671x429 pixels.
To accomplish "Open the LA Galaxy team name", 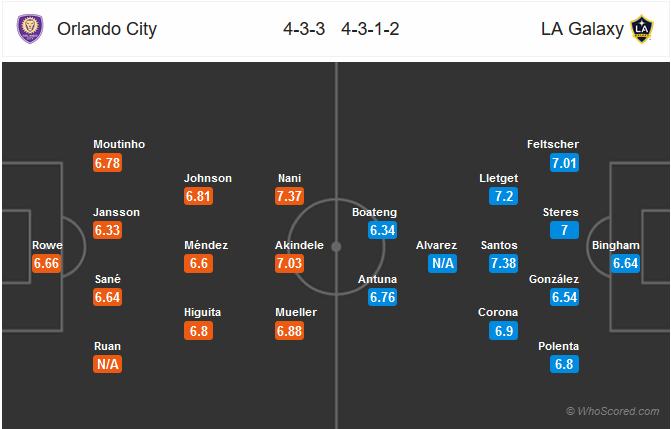I will (582, 29).
